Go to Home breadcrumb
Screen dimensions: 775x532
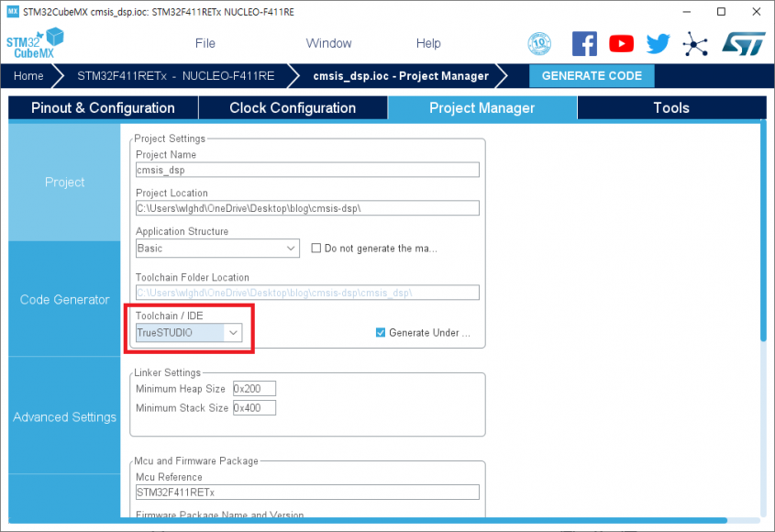click(x=28, y=75)
